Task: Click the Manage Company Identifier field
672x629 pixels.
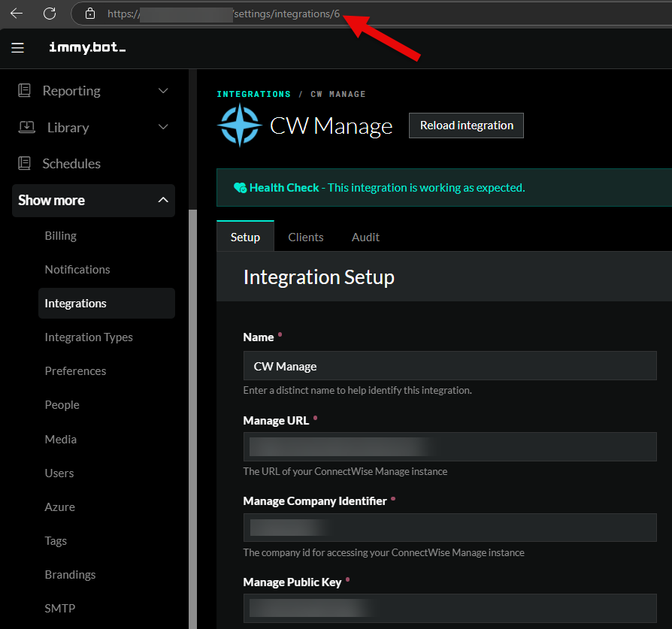Action: click(x=450, y=528)
